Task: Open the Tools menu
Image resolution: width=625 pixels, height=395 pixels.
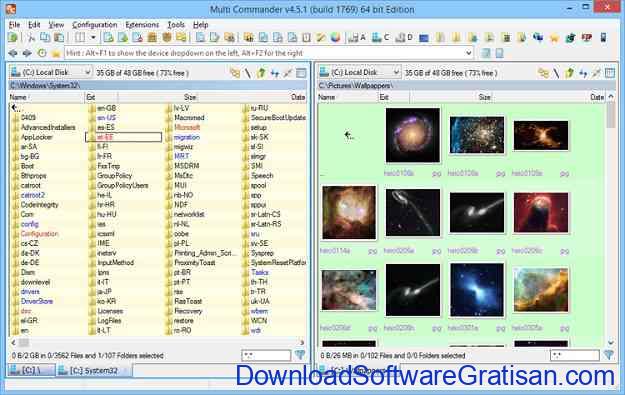Action: 176,25
